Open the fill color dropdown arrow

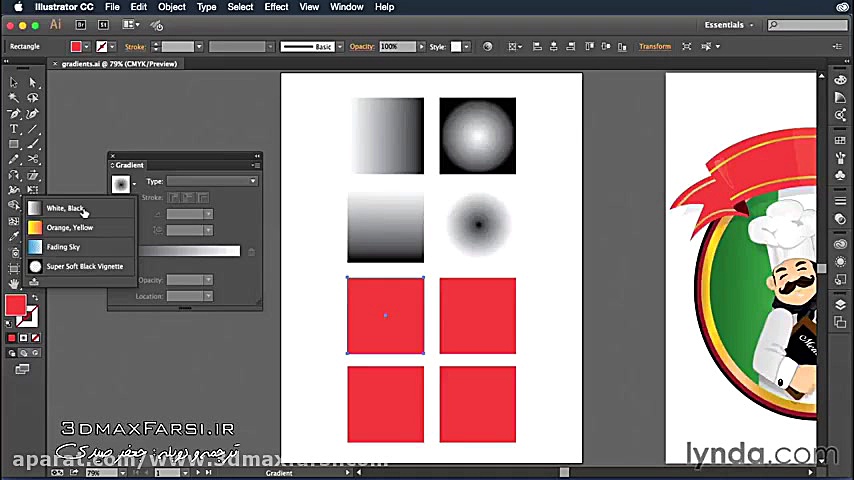click(87, 47)
